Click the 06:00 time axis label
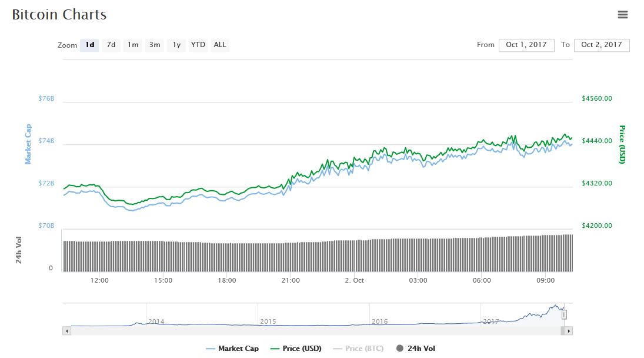 (x=481, y=280)
